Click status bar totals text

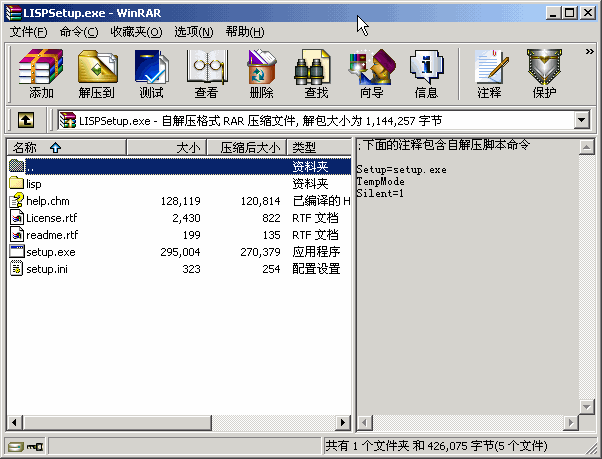coord(436,446)
